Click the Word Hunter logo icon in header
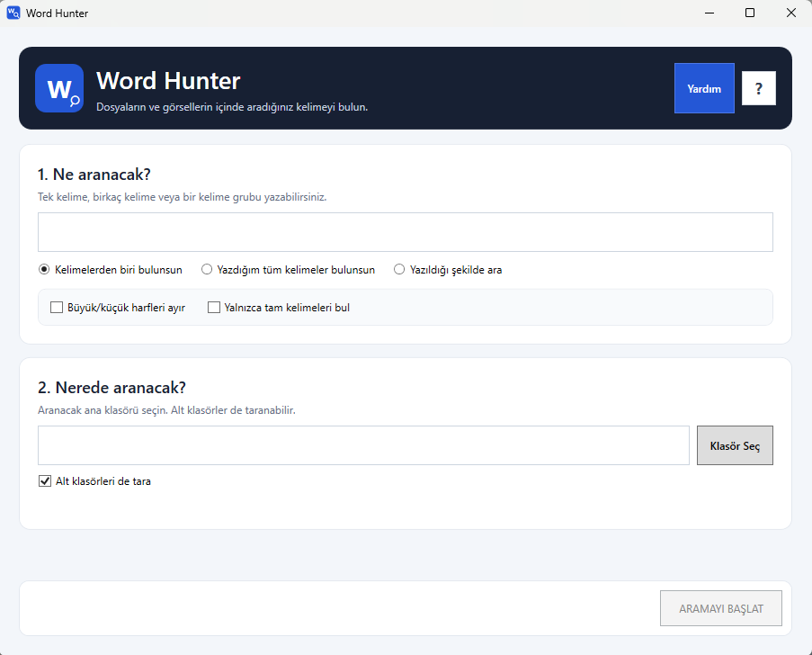Image resolution: width=812 pixels, height=655 pixels. coord(59,88)
